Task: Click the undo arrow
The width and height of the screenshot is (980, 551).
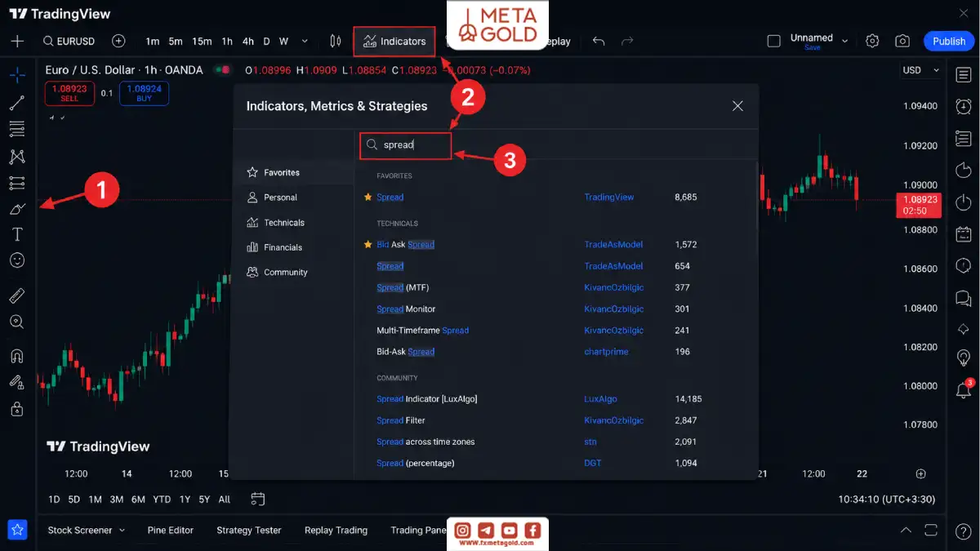Action: [x=599, y=41]
